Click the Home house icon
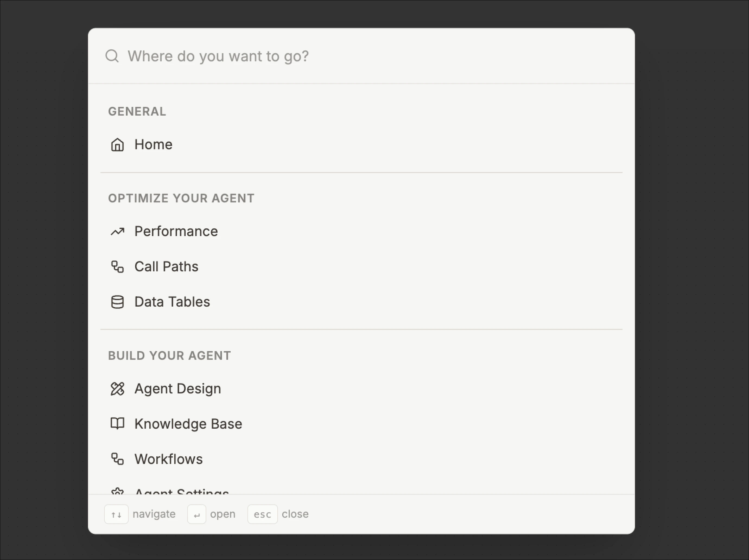Screen dimensions: 749x560 [117, 145]
